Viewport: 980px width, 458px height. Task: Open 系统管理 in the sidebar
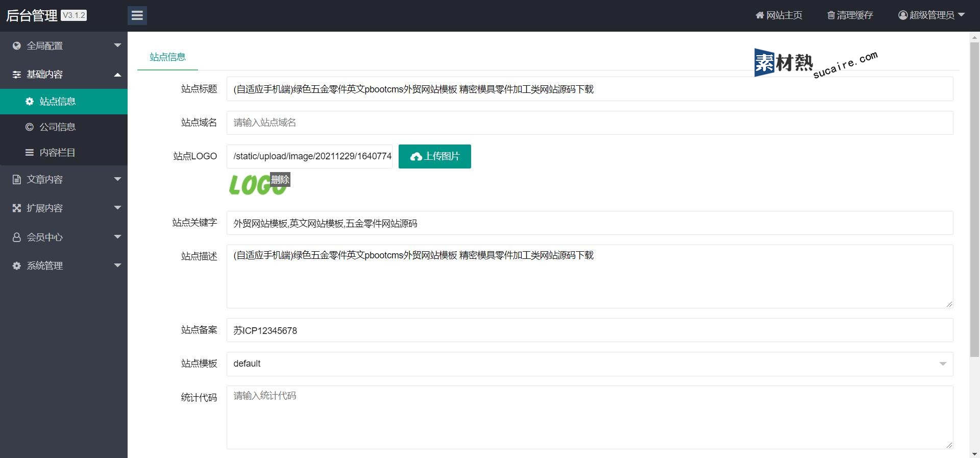(x=64, y=266)
